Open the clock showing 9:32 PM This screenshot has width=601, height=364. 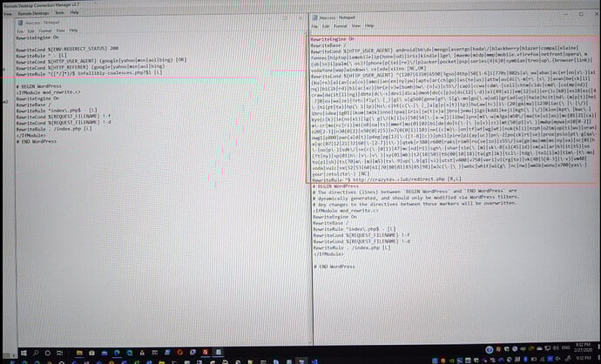tap(584, 348)
